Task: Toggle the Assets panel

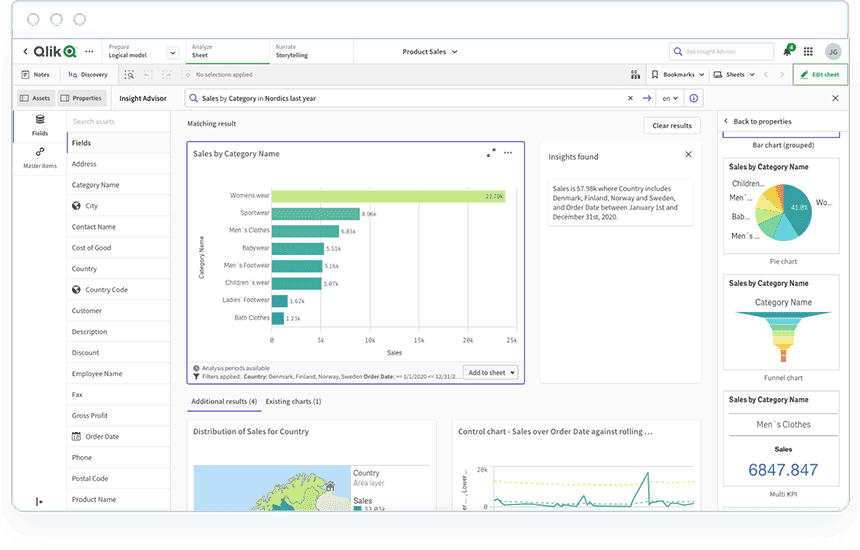Action: tap(35, 98)
